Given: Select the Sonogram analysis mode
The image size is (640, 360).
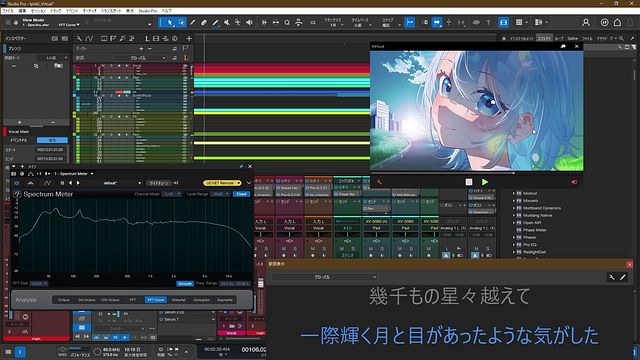Looking at the screenshot, I should point(202,300).
